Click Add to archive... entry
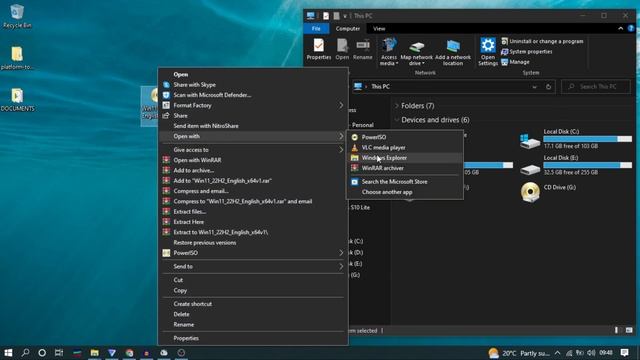Image resolution: width=640 pixels, height=360 pixels. 253,170
